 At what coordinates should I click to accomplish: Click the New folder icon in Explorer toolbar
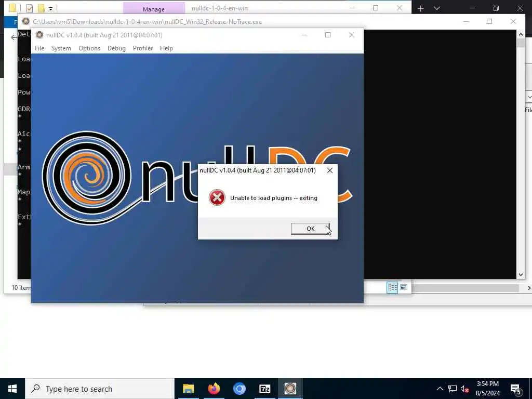(x=41, y=8)
